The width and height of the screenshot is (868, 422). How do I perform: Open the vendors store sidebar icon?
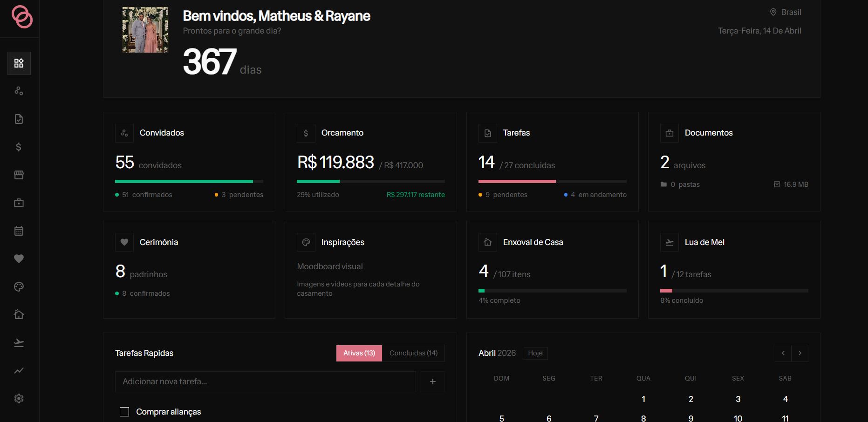point(19,175)
